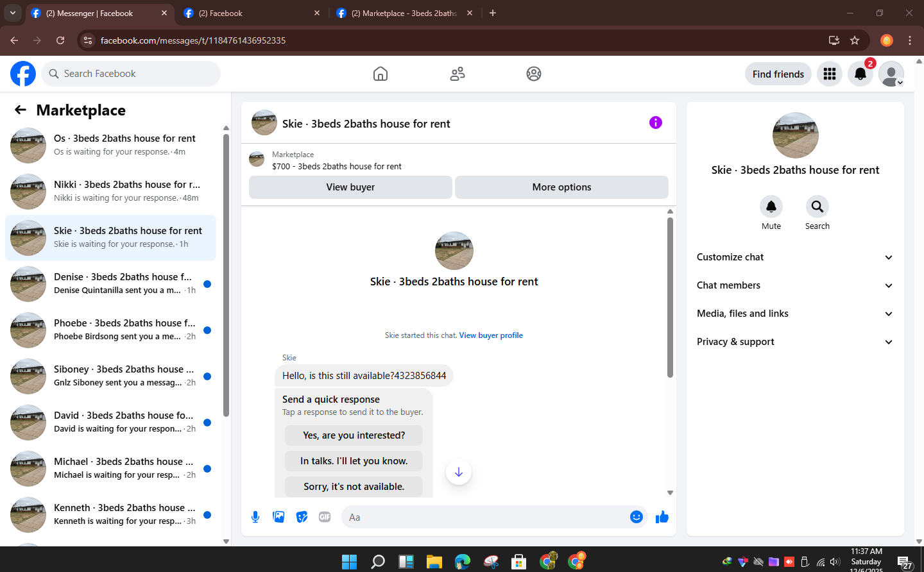Open the Menu grid icon

click(x=830, y=74)
